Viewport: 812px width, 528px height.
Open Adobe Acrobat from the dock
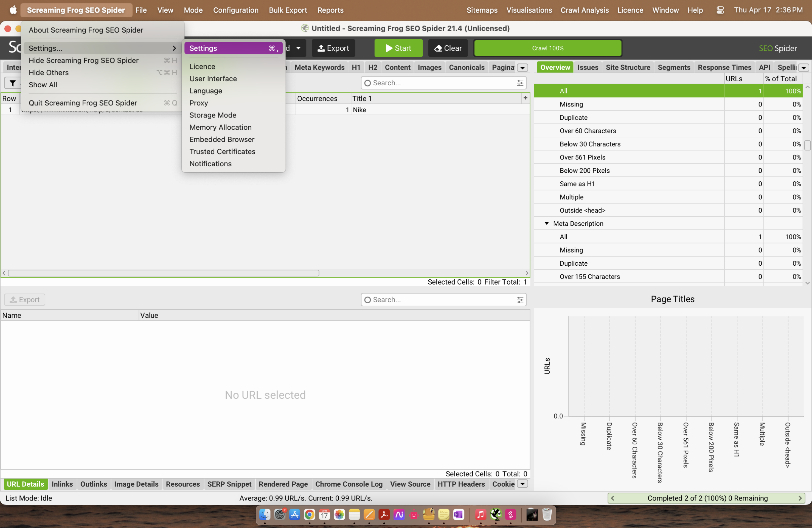tap(384, 514)
